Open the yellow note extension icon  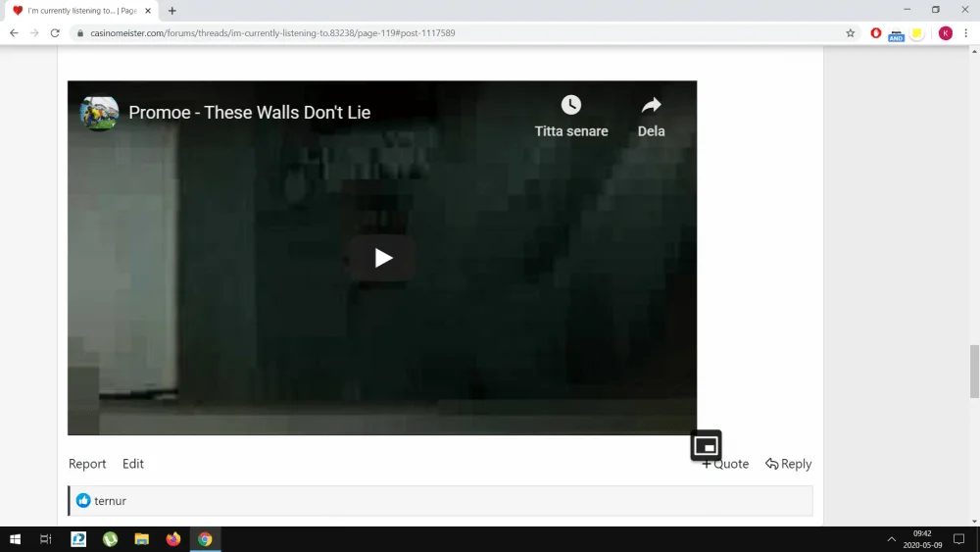[x=917, y=33]
